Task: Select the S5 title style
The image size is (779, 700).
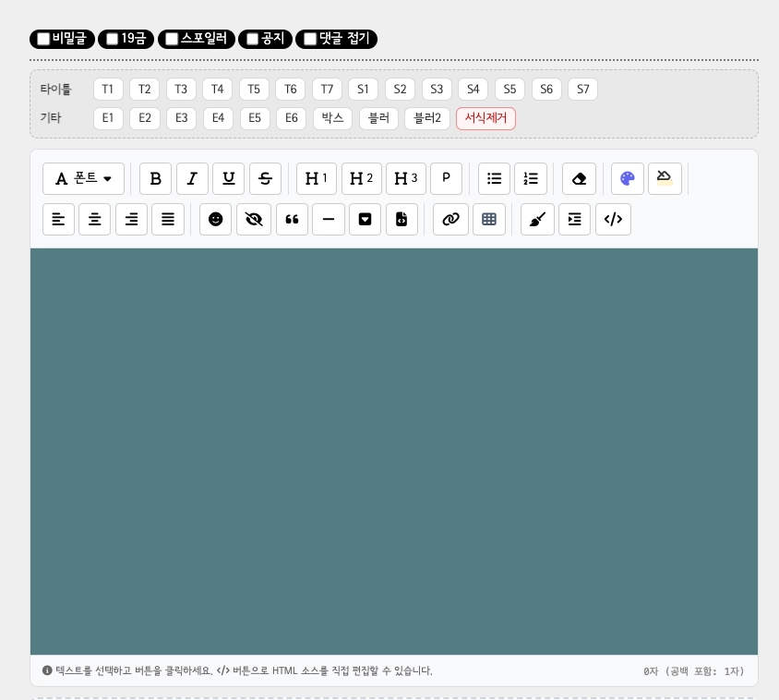Action: click(x=509, y=90)
